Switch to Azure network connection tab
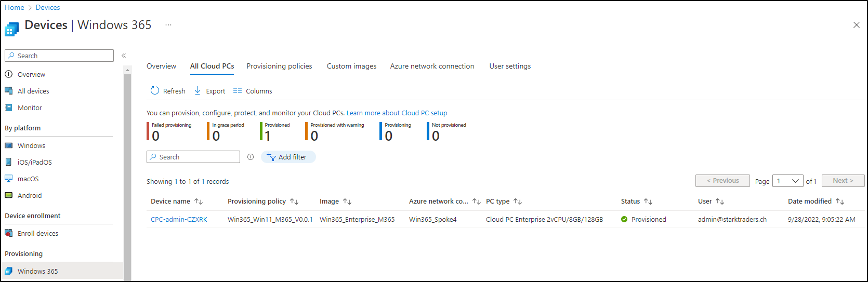This screenshot has height=282, width=868. tap(432, 66)
